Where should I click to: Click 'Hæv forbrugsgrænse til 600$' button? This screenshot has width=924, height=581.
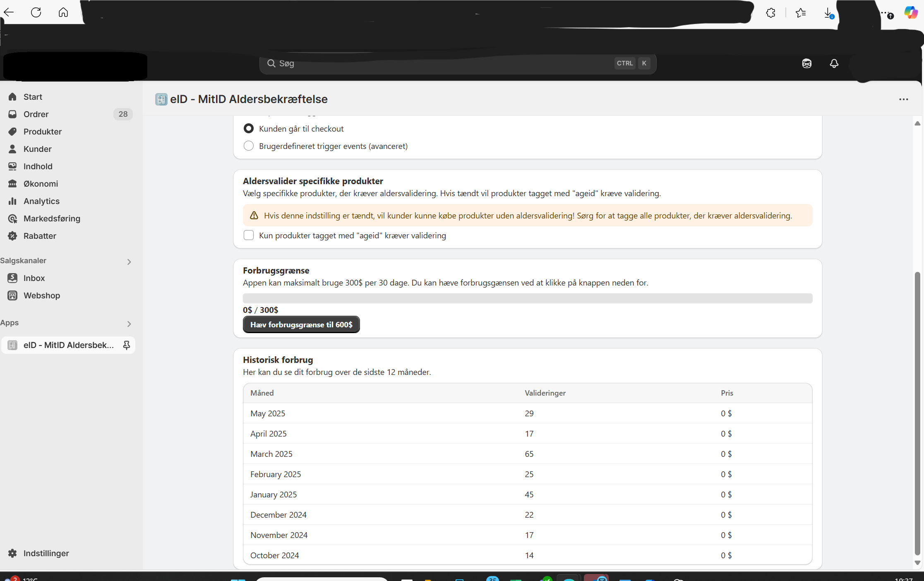coord(301,324)
